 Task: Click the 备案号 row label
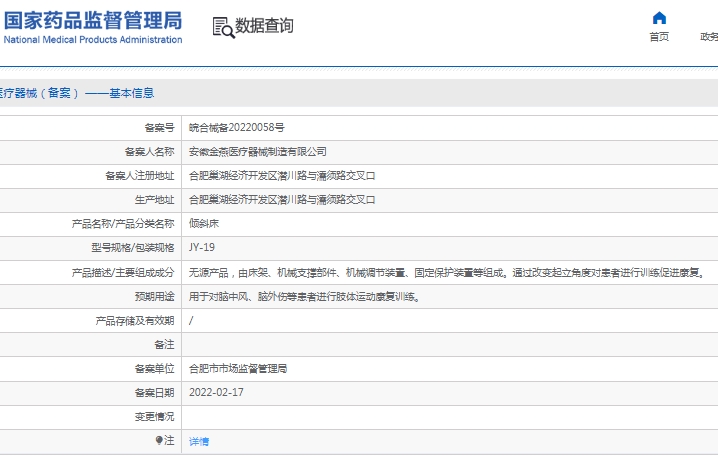point(159,128)
